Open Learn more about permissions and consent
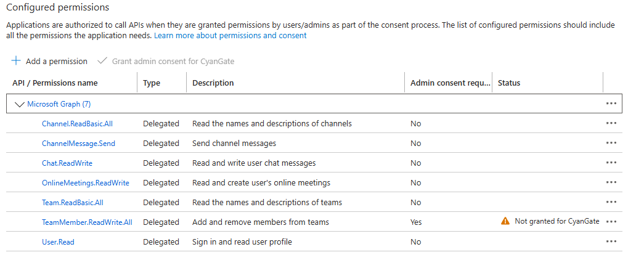This screenshot has width=644, height=276. [x=230, y=35]
